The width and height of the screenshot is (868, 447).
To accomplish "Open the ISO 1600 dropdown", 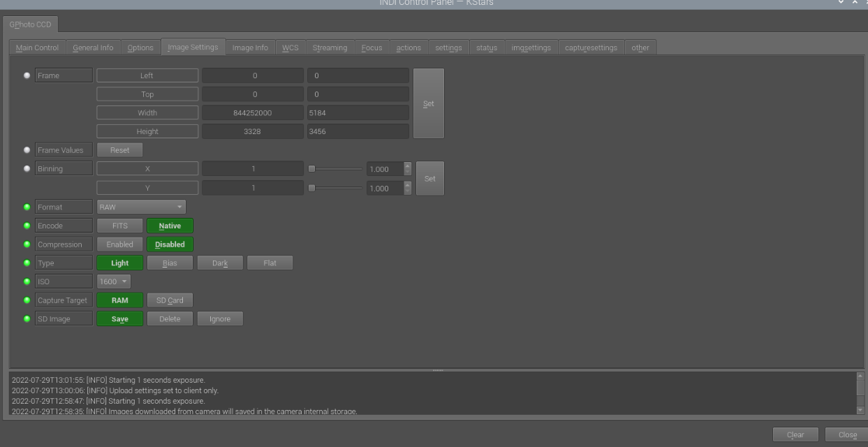I will [x=114, y=281].
